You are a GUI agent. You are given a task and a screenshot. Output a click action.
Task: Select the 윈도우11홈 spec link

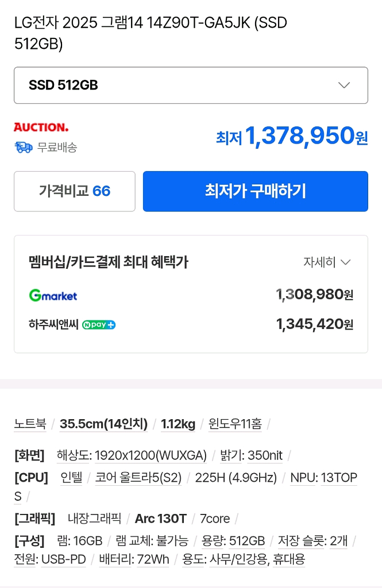[235, 424]
